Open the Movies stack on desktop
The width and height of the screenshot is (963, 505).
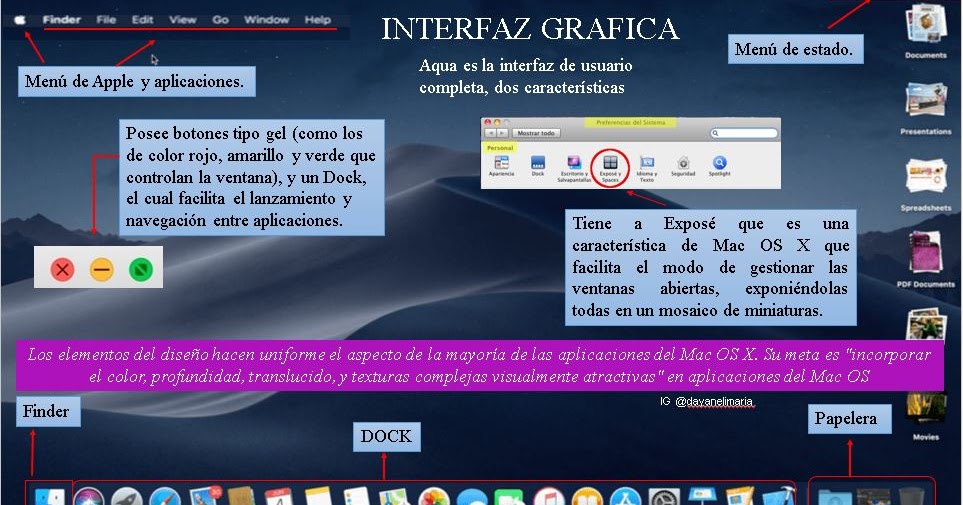[926, 415]
